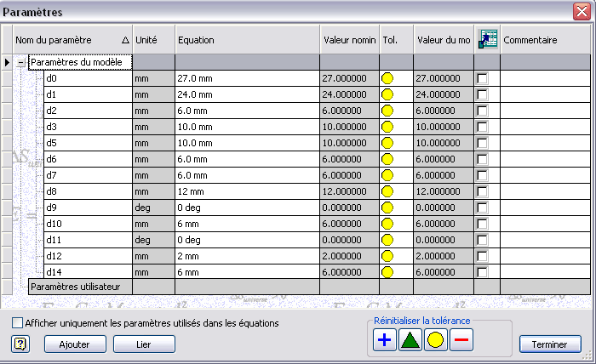Screen dimensions: 596x364
Task: Click the 'Lier' button
Action: [144, 344]
